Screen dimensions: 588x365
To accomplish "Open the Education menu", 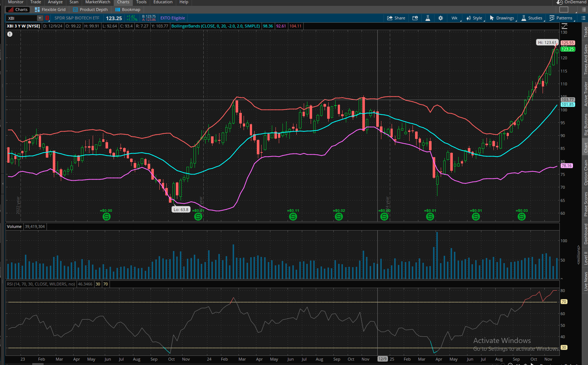I will point(163,2).
